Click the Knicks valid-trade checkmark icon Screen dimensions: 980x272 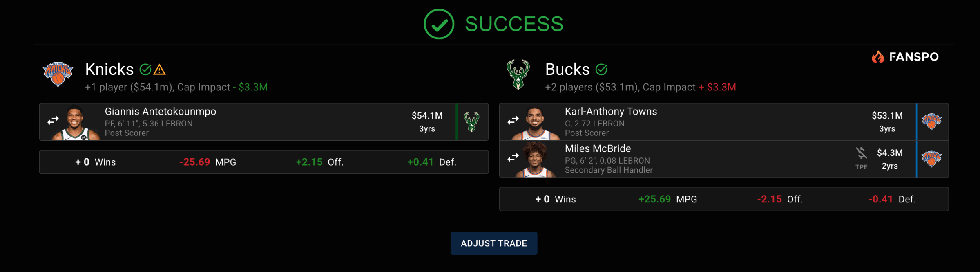click(145, 70)
